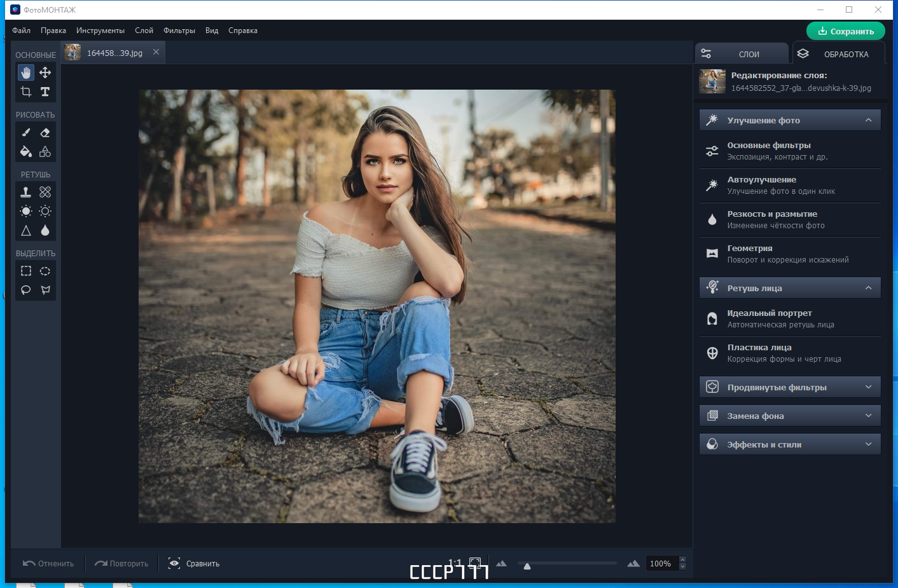Close the 164458...39.jpg document tab

click(x=156, y=52)
